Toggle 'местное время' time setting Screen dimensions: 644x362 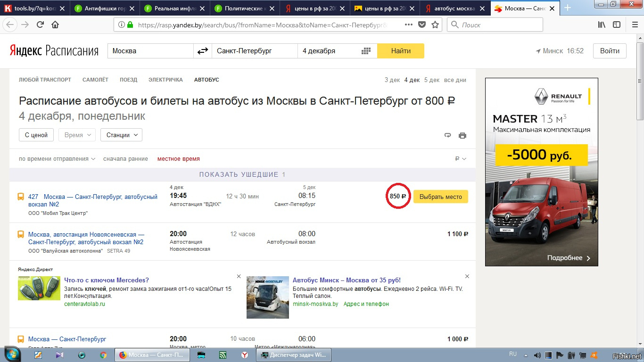pyautogui.click(x=178, y=159)
